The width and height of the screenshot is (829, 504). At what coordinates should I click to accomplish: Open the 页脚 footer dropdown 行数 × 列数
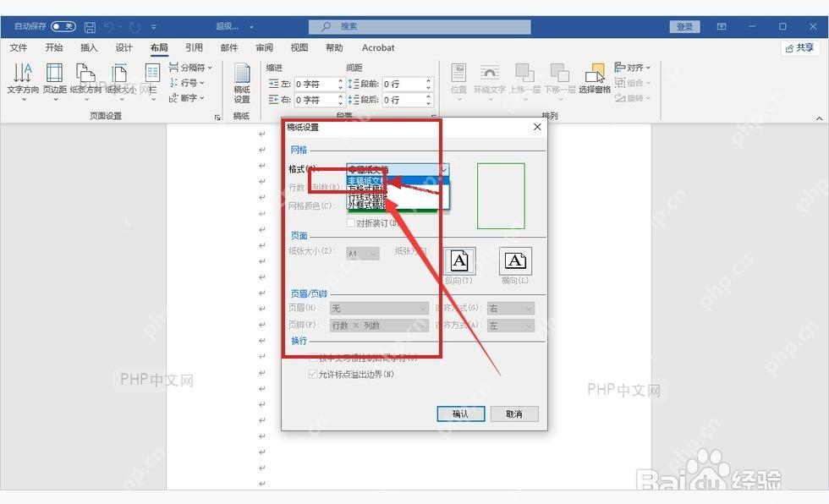379,326
